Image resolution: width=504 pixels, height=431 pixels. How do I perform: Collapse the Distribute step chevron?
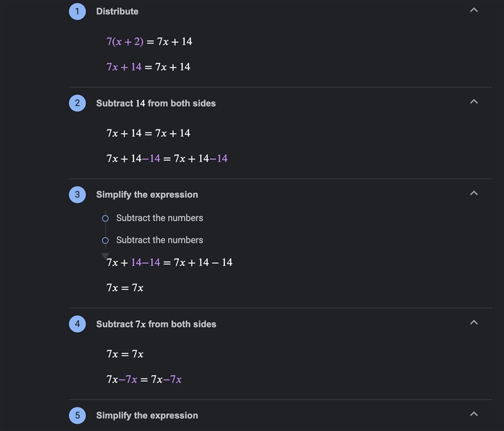(x=474, y=10)
